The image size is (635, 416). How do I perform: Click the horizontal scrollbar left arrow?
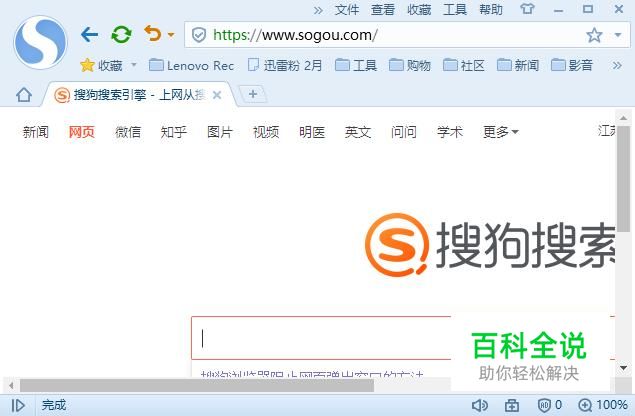point(11,385)
